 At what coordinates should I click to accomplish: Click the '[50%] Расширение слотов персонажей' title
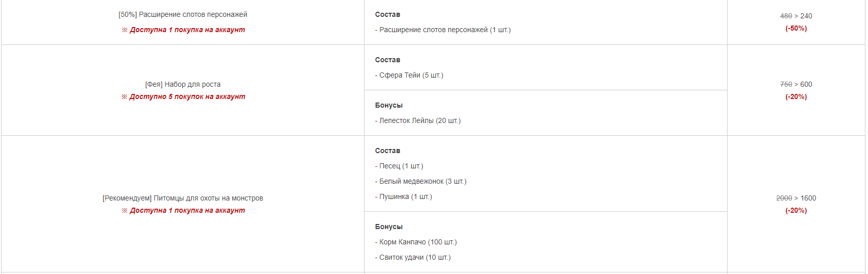[183, 14]
